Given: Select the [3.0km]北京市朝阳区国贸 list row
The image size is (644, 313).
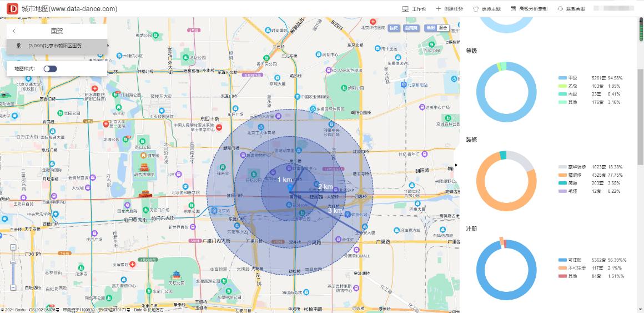Looking at the screenshot, I should [57, 46].
